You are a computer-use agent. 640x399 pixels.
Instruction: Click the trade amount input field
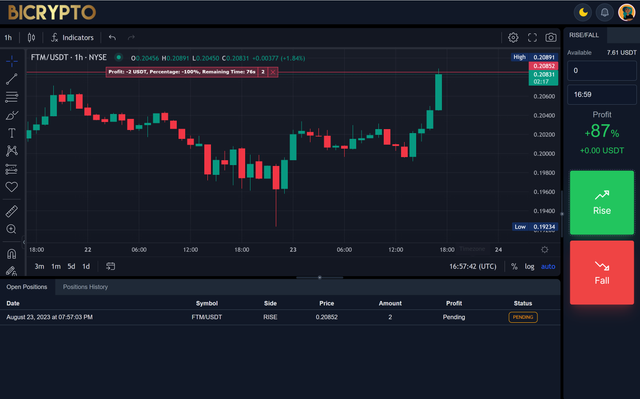pos(602,71)
